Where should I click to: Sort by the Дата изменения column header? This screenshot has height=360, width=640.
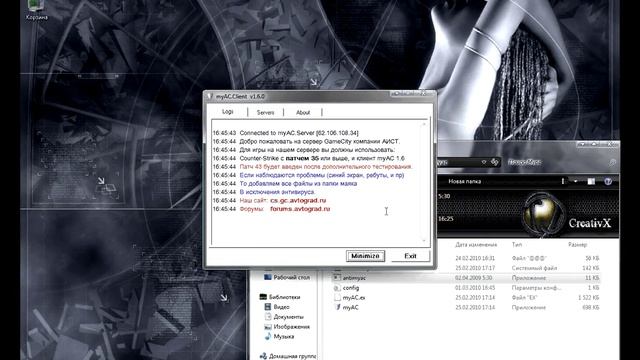476,244
